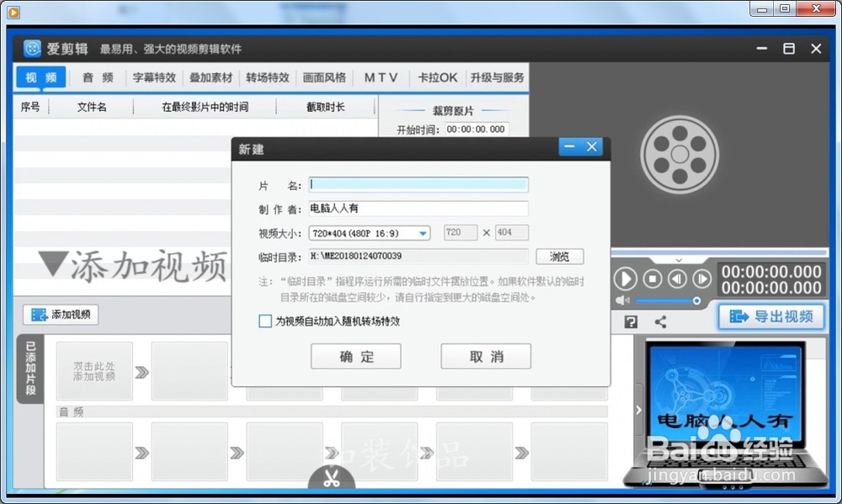The height and width of the screenshot is (504, 842).
Task: Click the 截取时长 column header
Action: point(325,107)
